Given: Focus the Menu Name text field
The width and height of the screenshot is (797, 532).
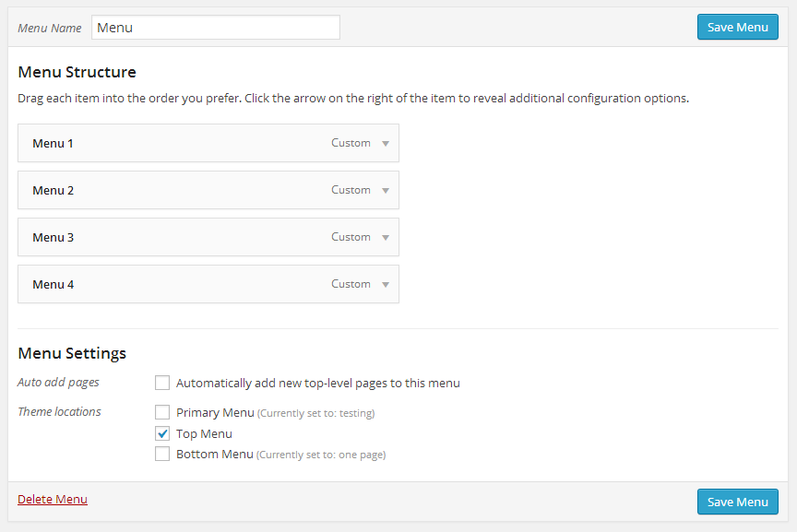Looking at the screenshot, I should coord(215,28).
